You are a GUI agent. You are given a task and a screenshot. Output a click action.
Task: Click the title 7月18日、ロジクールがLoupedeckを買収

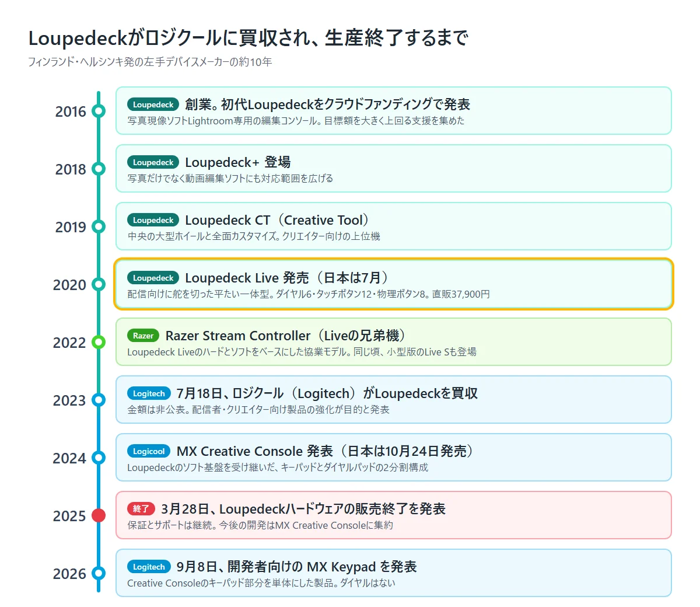coord(327,393)
